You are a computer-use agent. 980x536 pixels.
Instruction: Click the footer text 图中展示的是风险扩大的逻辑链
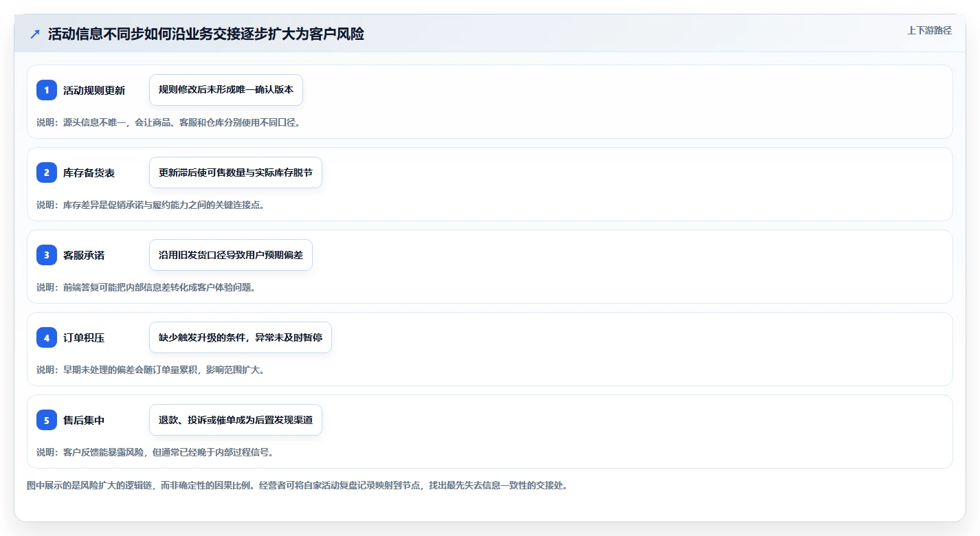pyautogui.click(x=297, y=485)
